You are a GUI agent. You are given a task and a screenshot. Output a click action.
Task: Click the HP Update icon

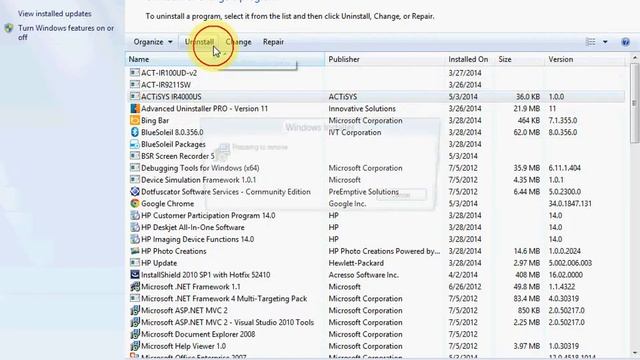[135, 263]
